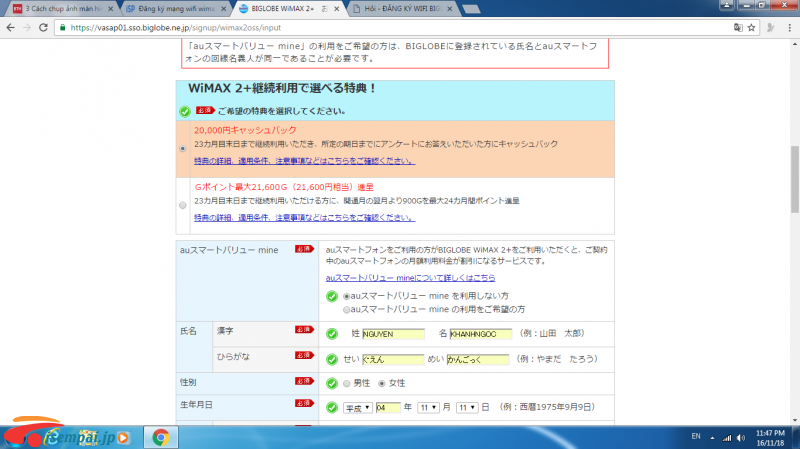Bookmark this page with the star icon

[x=752, y=28]
